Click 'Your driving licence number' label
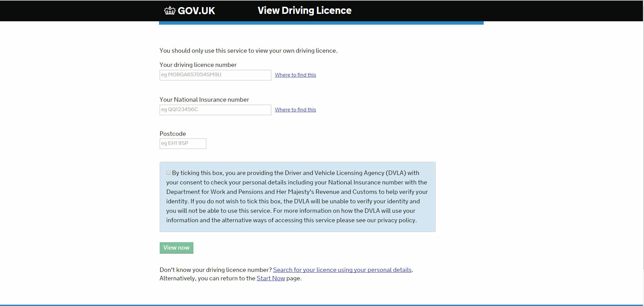644x306 pixels. pos(198,65)
